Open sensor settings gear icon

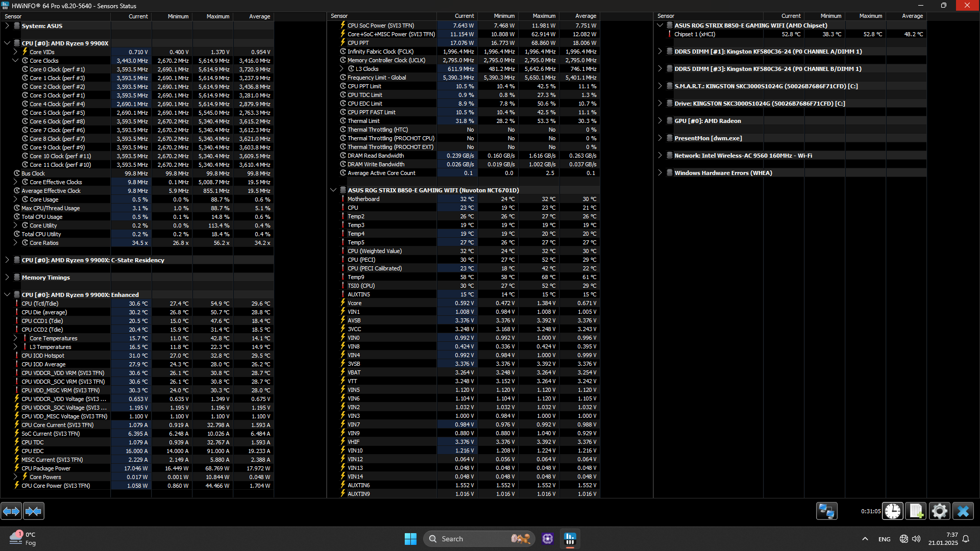coord(939,511)
